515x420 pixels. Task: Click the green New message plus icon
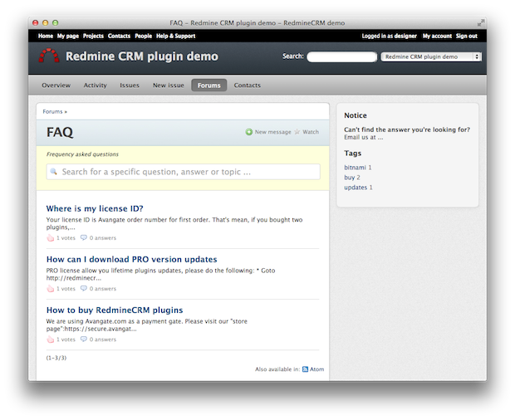tap(248, 132)
